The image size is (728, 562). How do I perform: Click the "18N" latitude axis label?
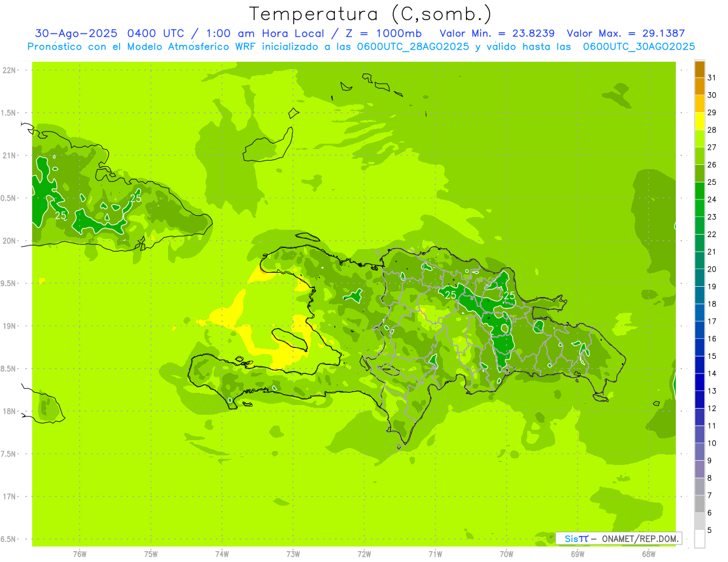10,411
